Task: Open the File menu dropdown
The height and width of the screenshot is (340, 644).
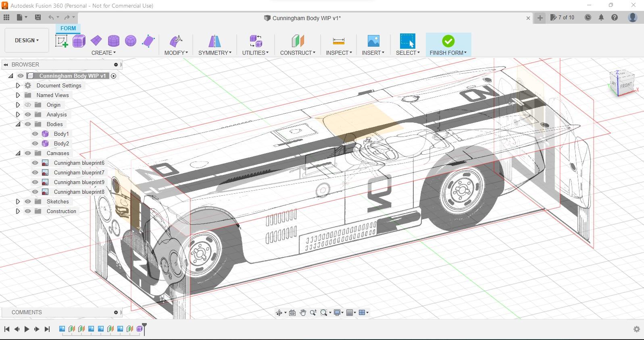Action: (x=22, y=17)
